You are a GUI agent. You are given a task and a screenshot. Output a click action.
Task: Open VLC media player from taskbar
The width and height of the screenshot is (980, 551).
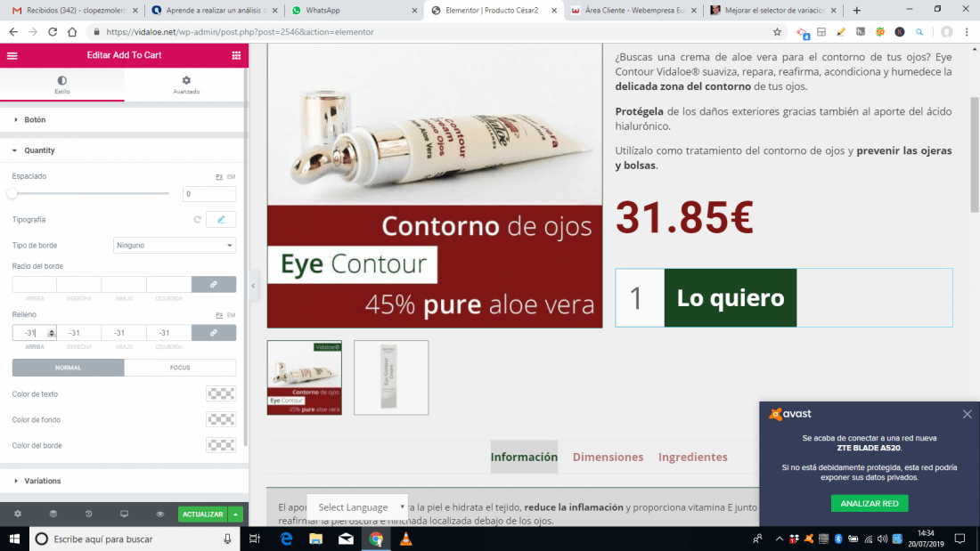click(x=405, y=539)
